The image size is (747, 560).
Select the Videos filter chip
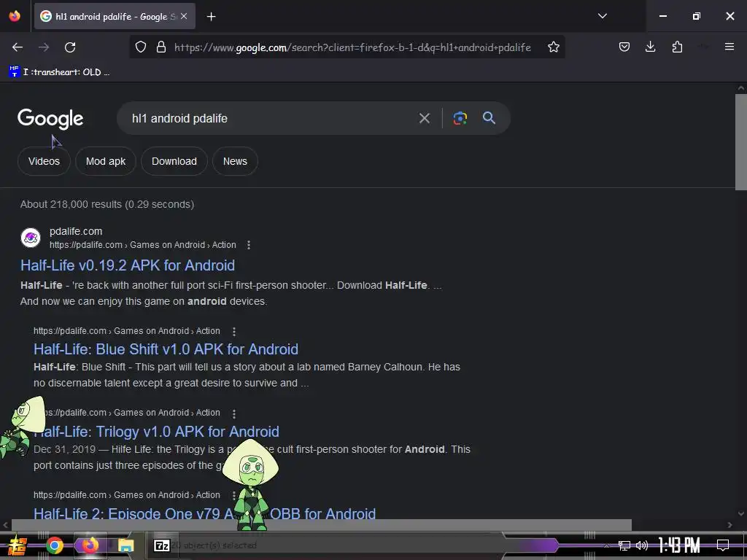[x=44, y=161]
